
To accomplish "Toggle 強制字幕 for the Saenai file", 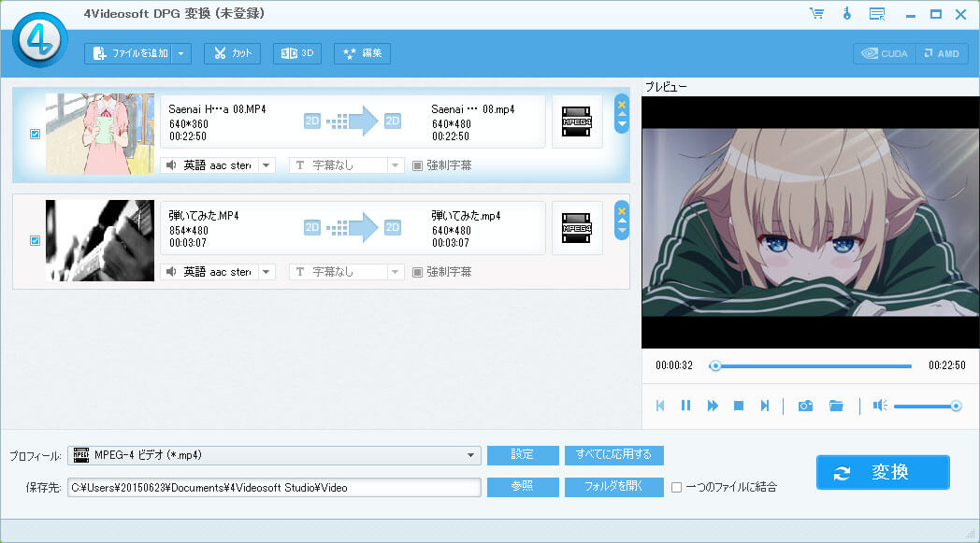I will tap(417, 165).
